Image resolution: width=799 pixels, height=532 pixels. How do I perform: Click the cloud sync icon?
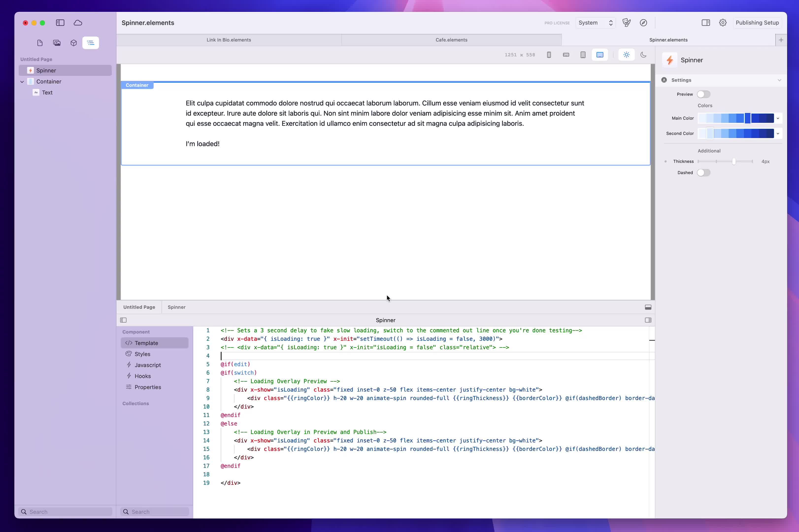coord(78,23)
